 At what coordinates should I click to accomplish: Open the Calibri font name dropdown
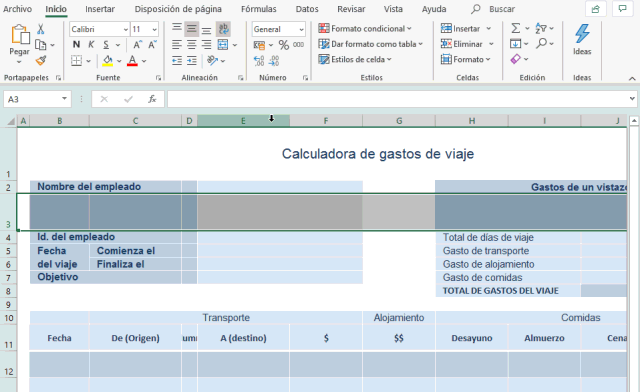[125, 29]
